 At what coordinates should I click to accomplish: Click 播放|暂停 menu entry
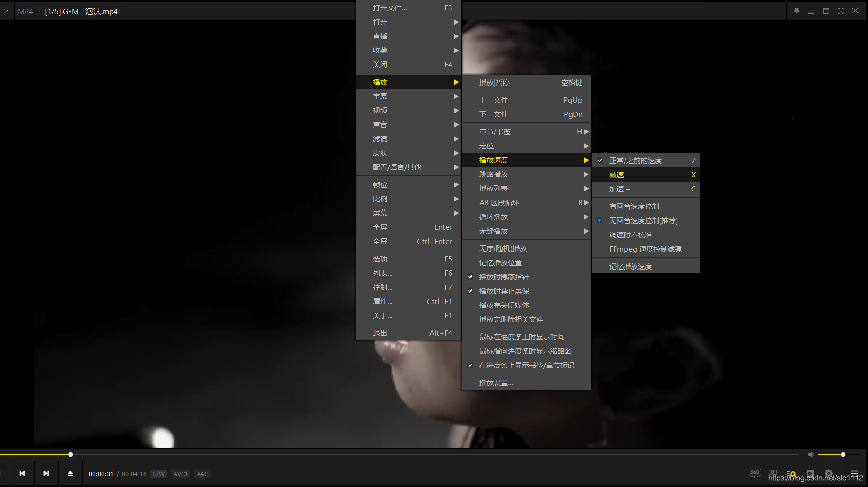[527, 83]
